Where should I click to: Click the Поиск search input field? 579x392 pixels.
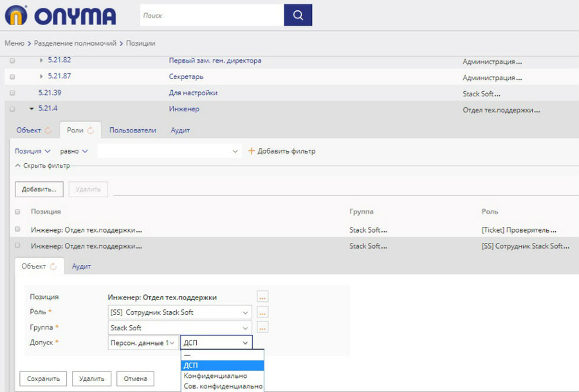[x=212, y=15]
